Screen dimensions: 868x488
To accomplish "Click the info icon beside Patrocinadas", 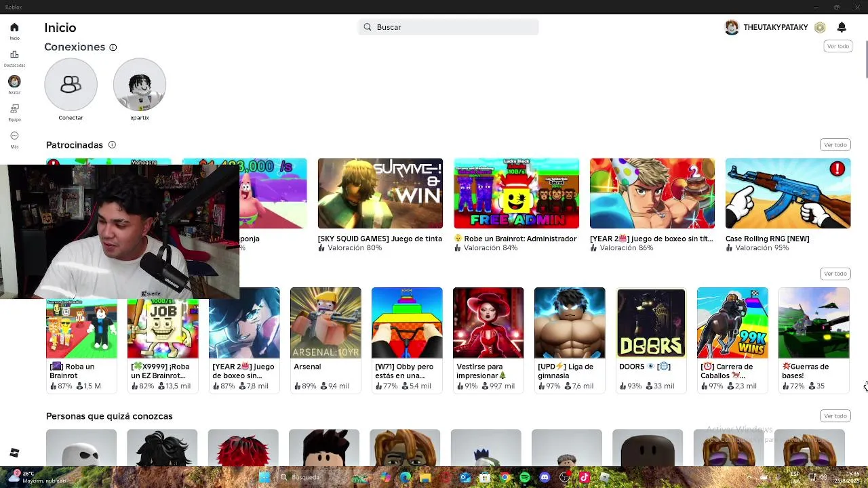I will point(112,145).
